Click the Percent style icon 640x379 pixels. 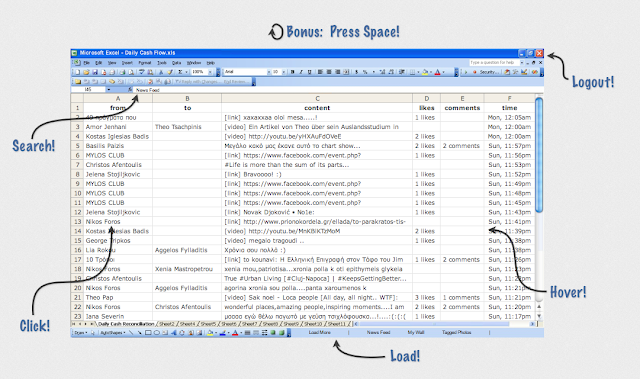tap(365, 72)
